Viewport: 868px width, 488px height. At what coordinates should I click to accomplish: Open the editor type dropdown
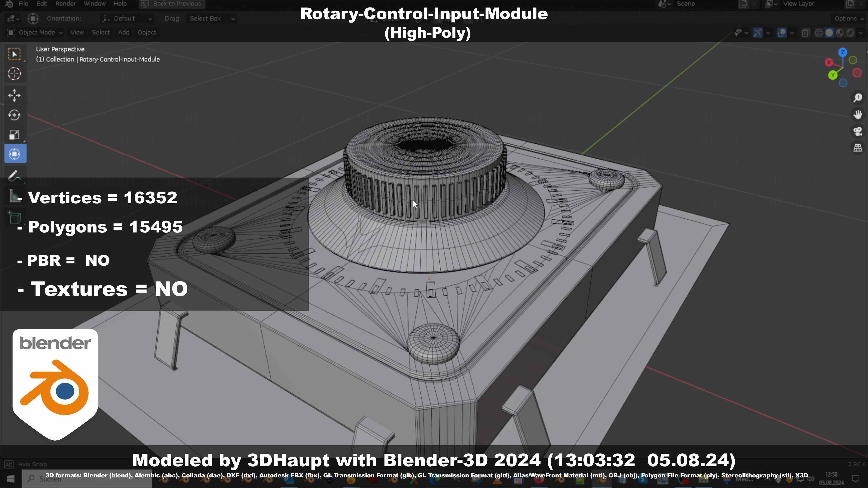point(12,19)
